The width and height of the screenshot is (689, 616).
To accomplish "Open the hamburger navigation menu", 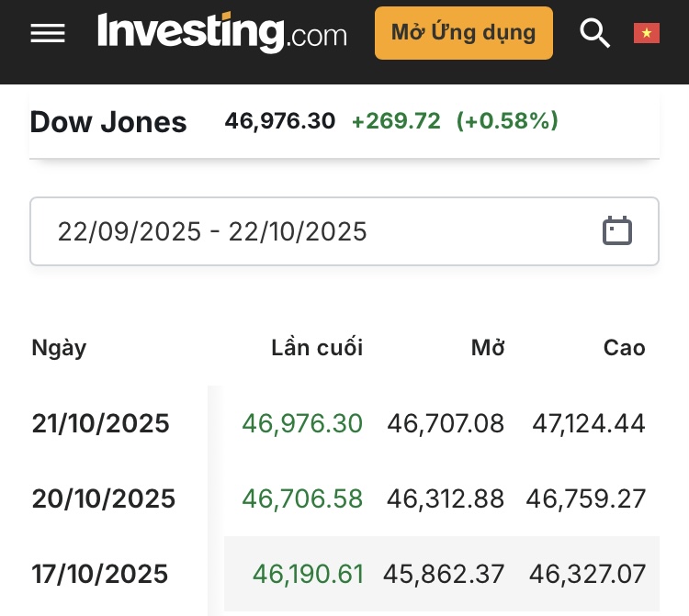I will (x=48, y=33).
